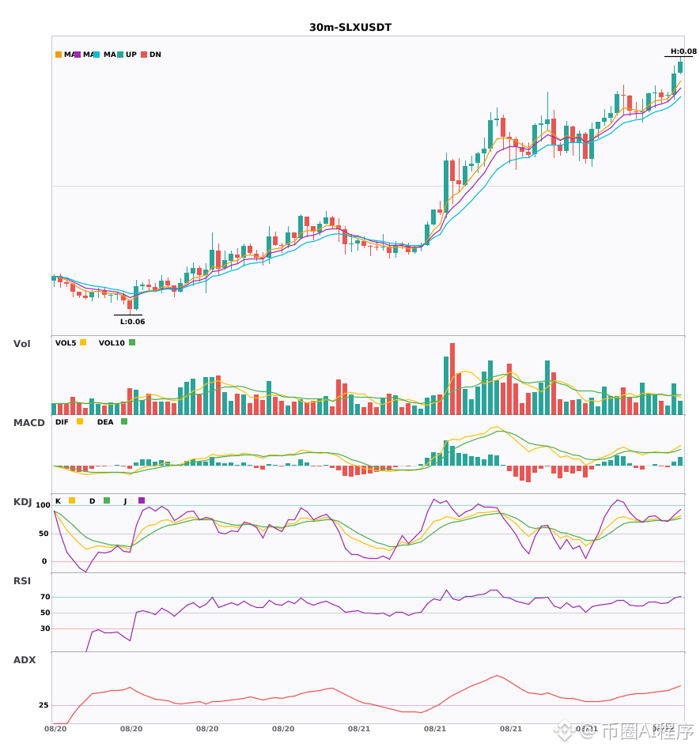This screenshot has width=700, height=751.
Task: Click the purple J legend swatch
Action: pos(142,500)
